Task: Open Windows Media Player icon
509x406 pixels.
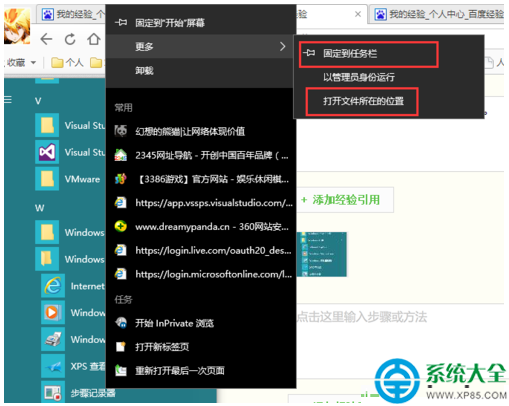Action: click(53, 313)
